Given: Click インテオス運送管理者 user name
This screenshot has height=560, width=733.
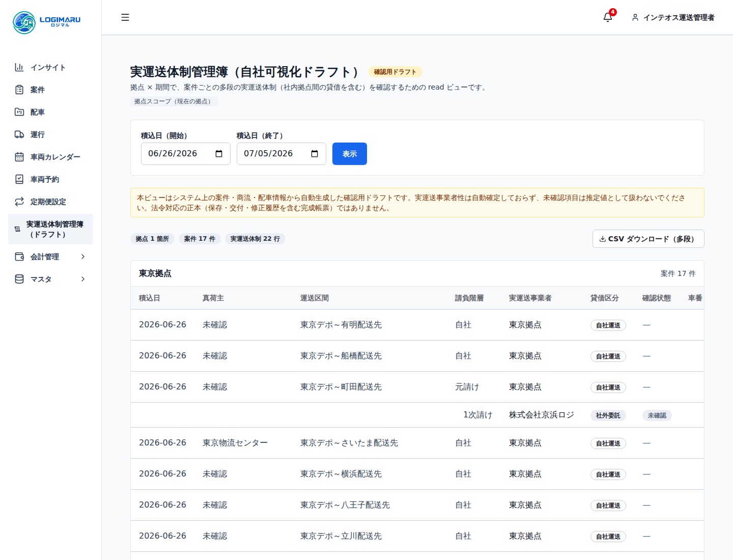Looking at the screenshot, I should coord(679,17).
